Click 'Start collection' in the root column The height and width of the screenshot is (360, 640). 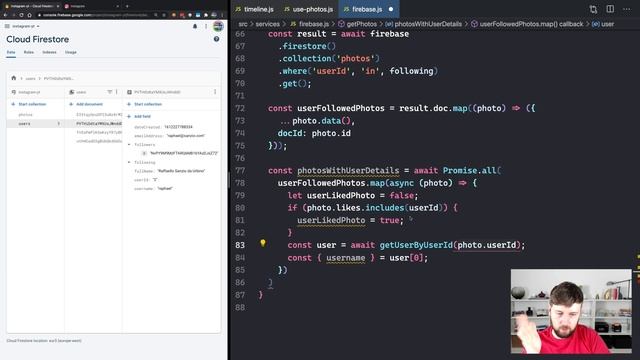(29, 104)
